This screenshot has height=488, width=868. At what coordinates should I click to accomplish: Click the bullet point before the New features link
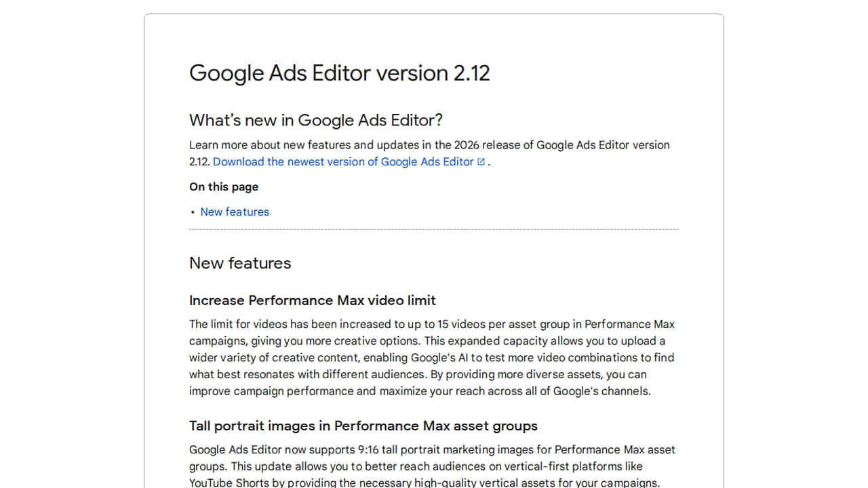click(x=193, y=213)
